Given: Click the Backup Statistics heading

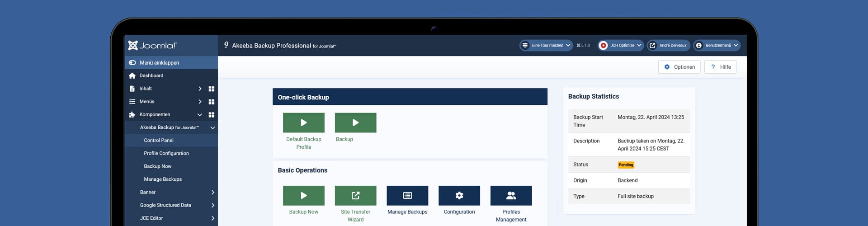Looking at the screenshot, I should click(593, 96).
